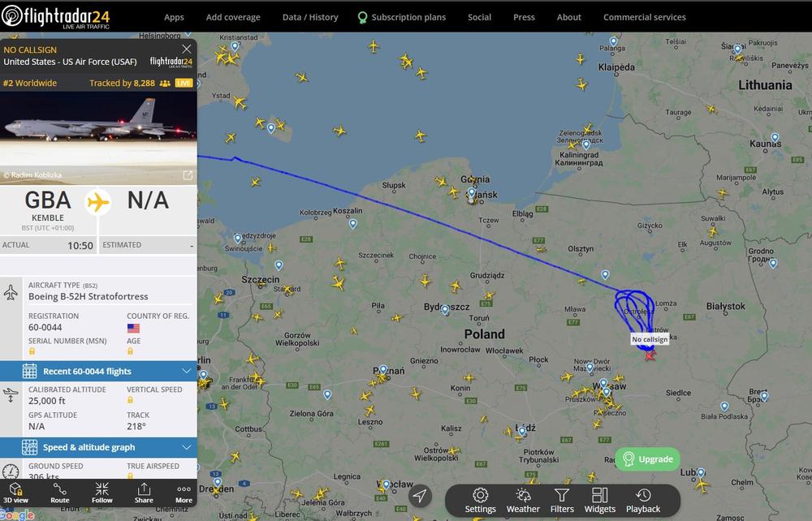
Task: Click the Route icon in bottom bar
Action: coord(59,493)
